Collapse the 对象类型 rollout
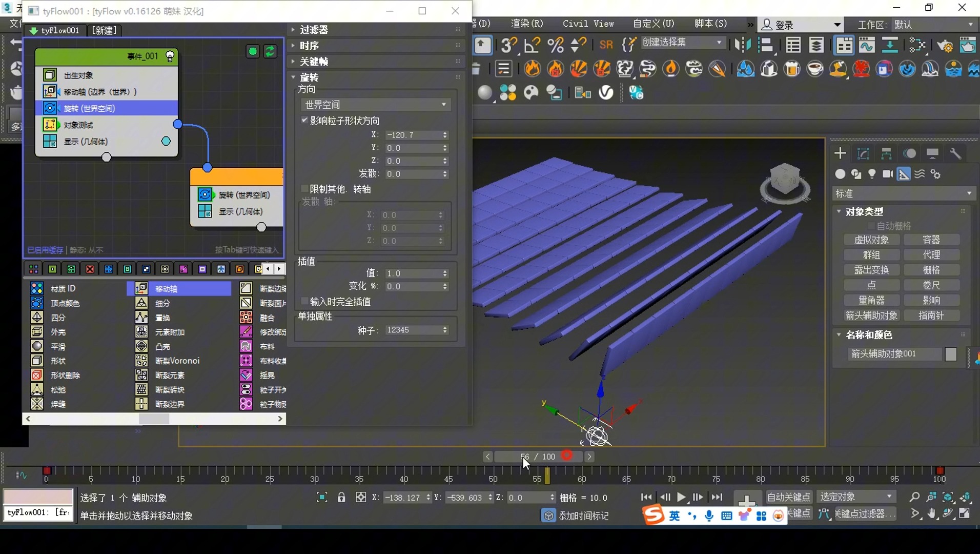The height and width of the screenshot is (554, 980). [839, 211]
